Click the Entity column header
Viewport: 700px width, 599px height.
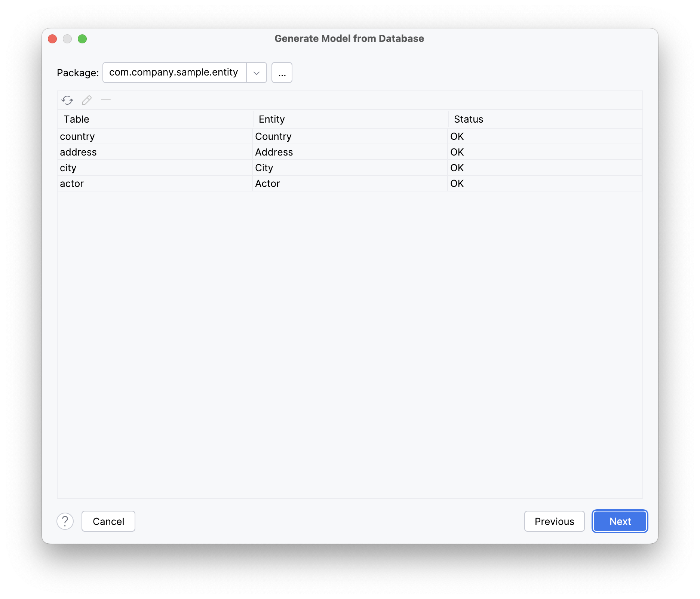(271, 119)
